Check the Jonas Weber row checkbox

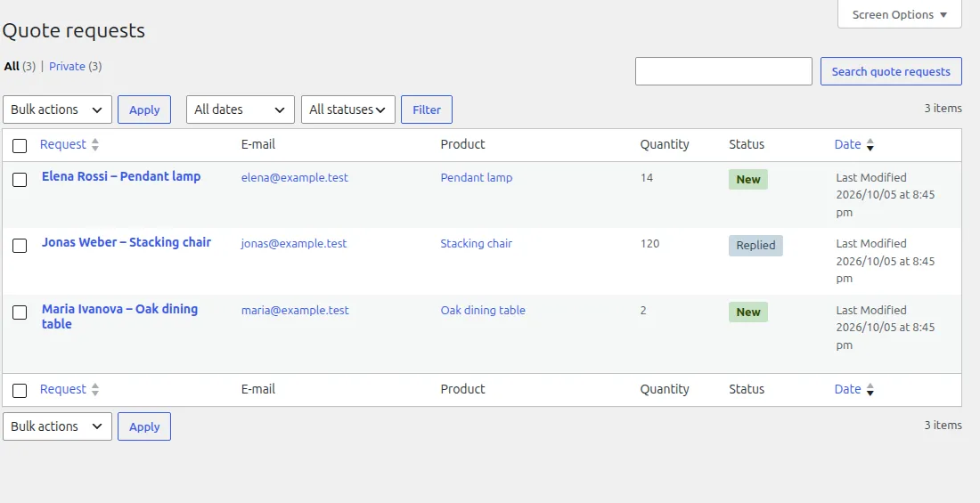coord(20,246)
